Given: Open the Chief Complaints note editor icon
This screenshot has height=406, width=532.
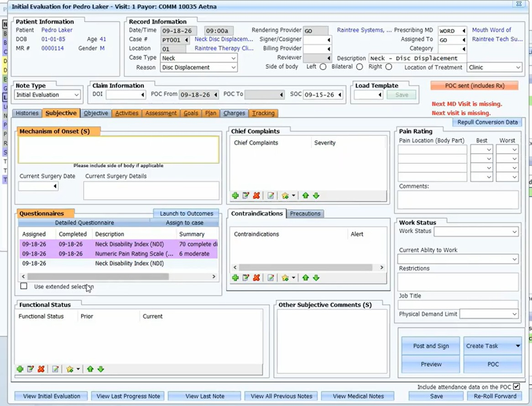Looking at the screenshot, I should coord(271,196).
